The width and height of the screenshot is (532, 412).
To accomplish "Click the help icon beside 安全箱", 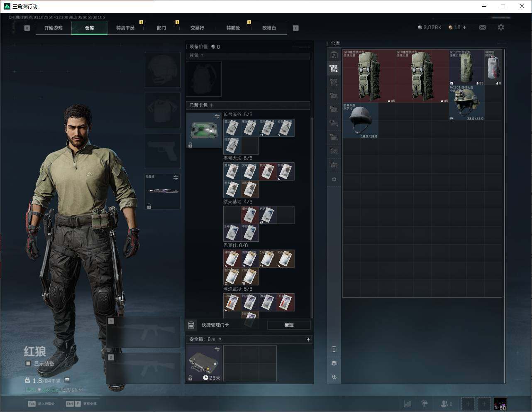I will tap(220, 339).
